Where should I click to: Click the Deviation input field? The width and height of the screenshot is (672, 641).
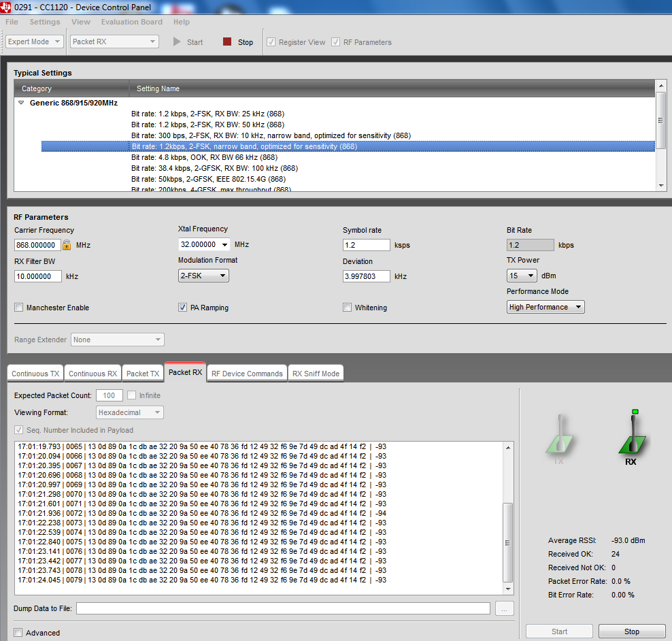point(367,276)
